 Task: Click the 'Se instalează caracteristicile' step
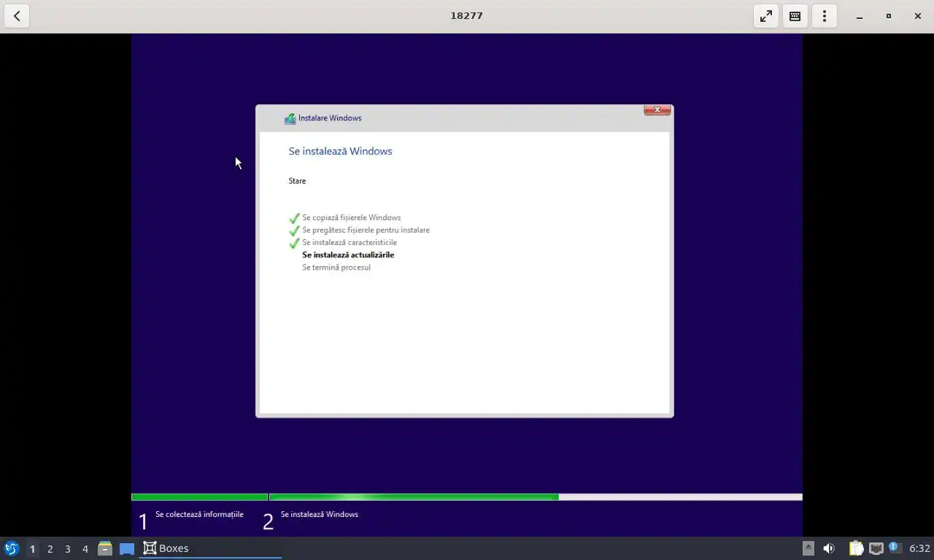pos(350,242)
